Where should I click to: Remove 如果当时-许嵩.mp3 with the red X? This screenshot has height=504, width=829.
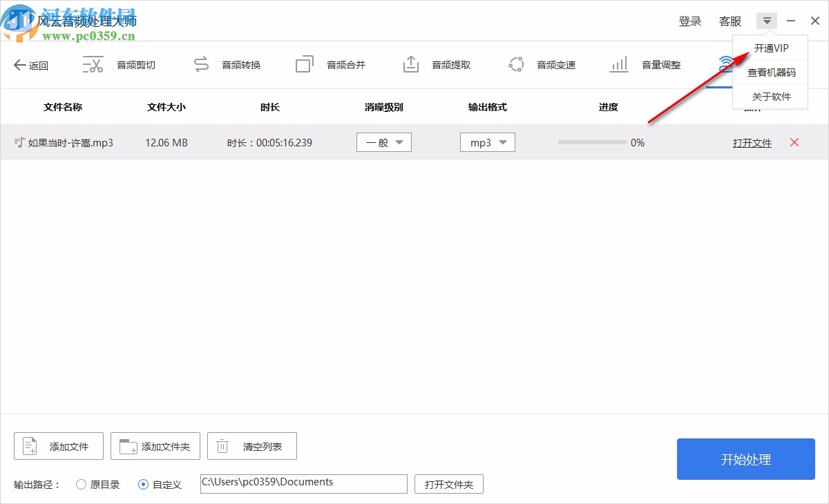[794, 142]
